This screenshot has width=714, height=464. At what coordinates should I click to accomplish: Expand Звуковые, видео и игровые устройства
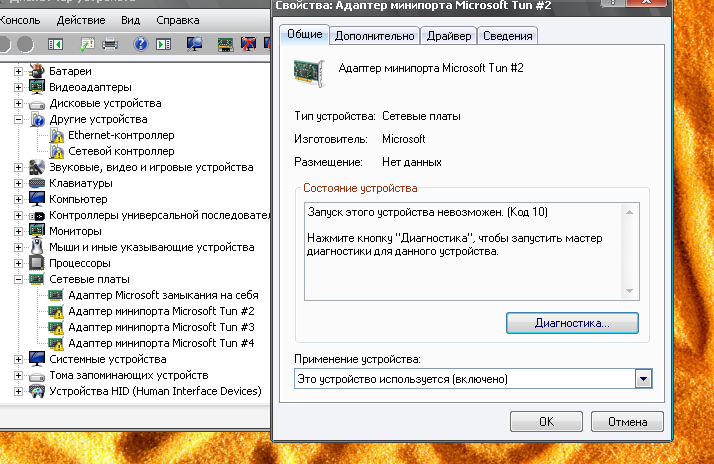(18, 168)
